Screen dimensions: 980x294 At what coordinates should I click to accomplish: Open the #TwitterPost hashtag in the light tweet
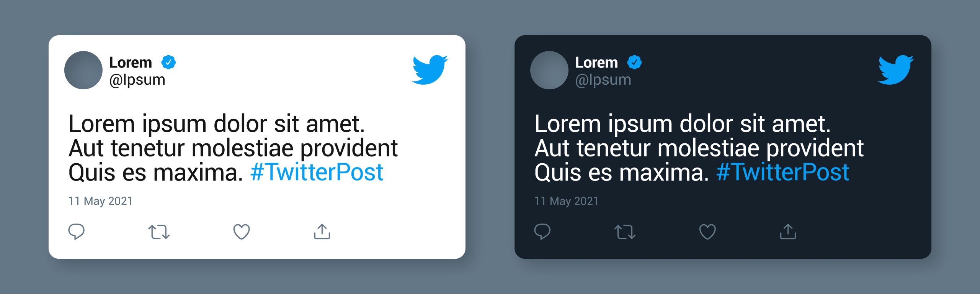(x=317, y=172)
